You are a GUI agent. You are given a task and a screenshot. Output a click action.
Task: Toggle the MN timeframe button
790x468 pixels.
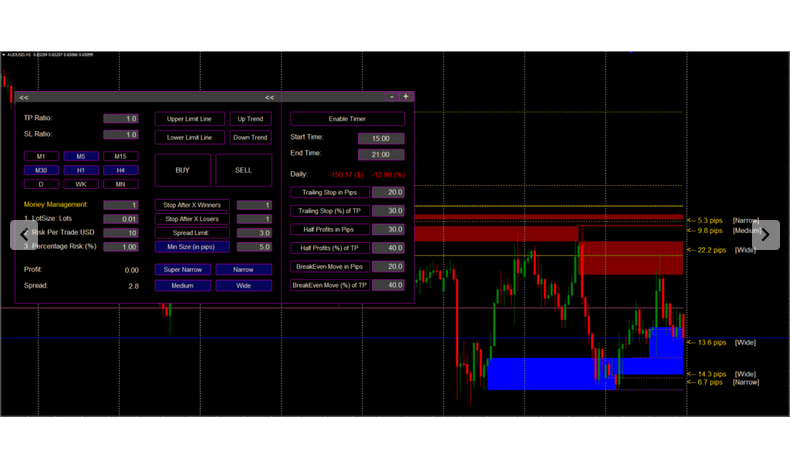[x=120, y=184]
